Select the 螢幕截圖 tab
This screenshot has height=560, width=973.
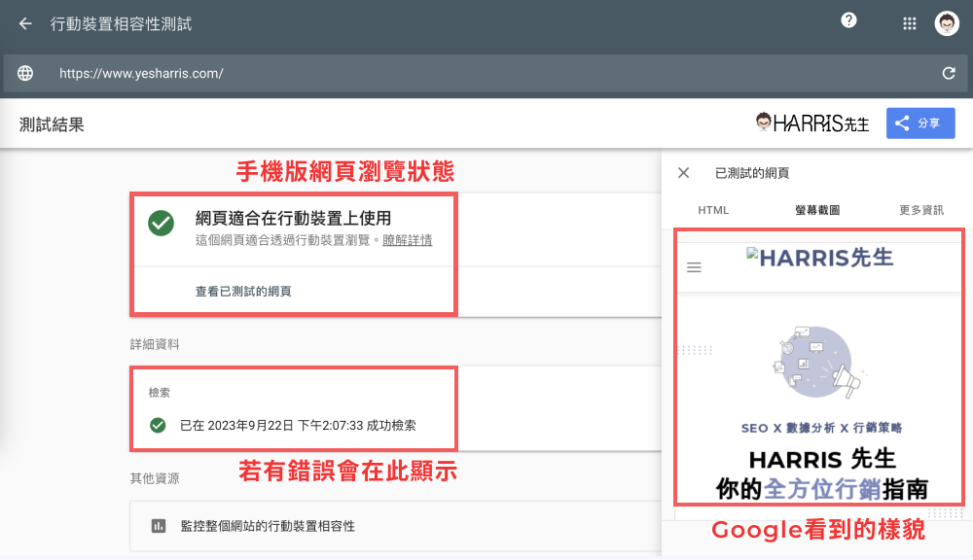point(817,210)
